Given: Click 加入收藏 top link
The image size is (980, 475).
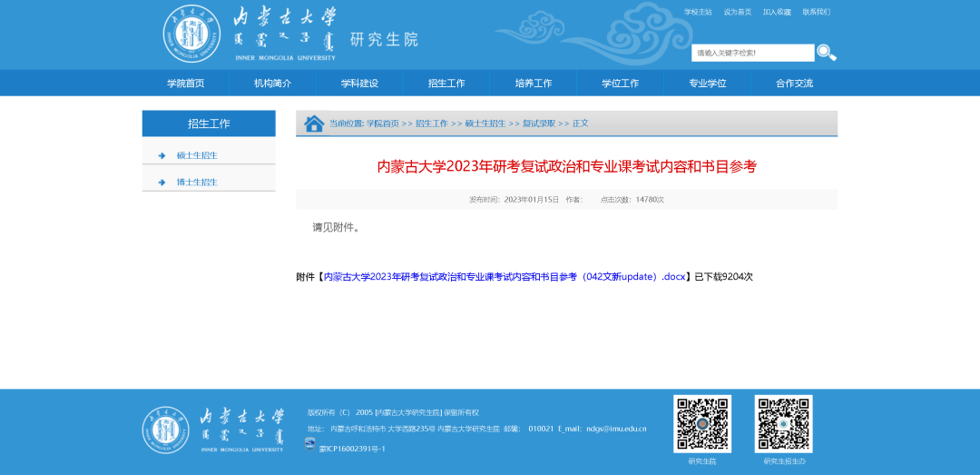Looking at the screenshot, I should coord(777,12).
